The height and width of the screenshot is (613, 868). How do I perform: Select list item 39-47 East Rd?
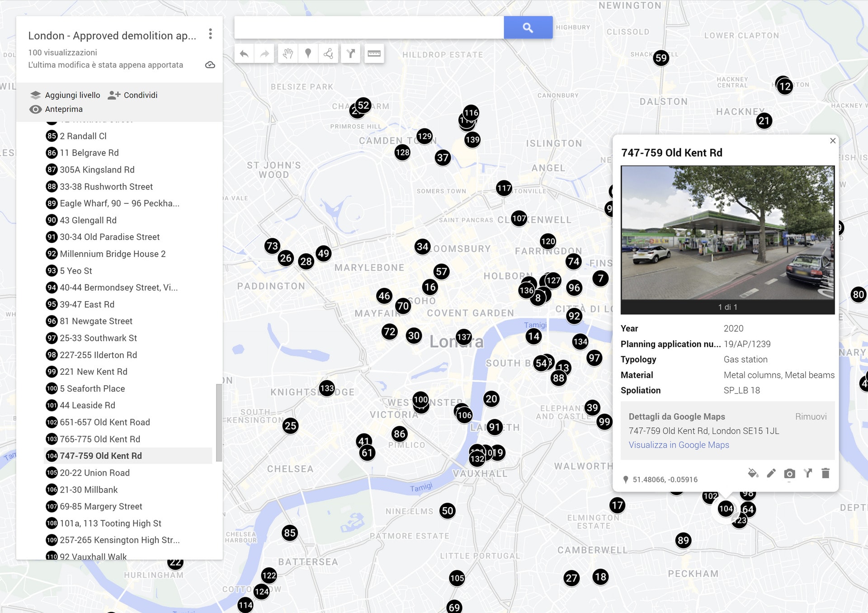pyautogui.click(x=128, y=304)
